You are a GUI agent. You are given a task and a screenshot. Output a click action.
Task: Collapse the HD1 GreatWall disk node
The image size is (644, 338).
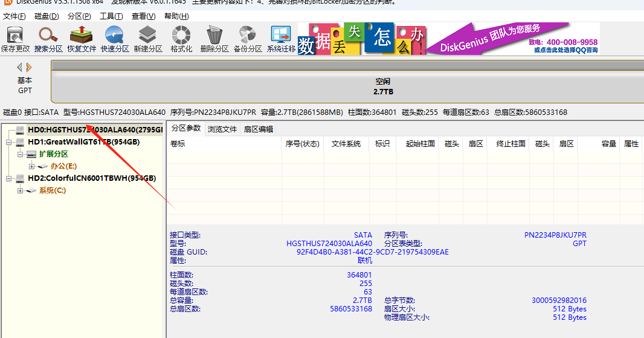(x=8, y=142)
